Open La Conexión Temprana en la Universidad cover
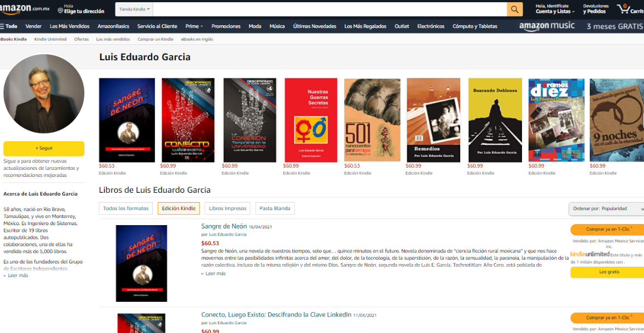644x333 pixels. click(x=250, y=120)
